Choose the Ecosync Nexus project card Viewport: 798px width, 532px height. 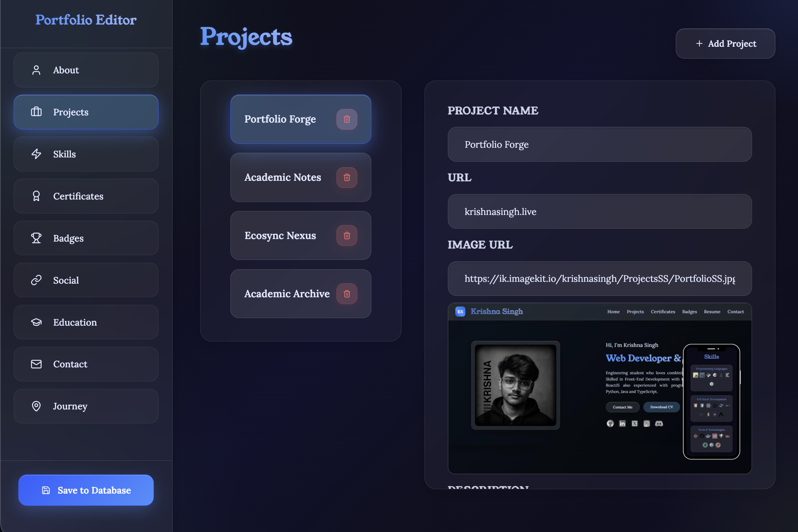280,235
